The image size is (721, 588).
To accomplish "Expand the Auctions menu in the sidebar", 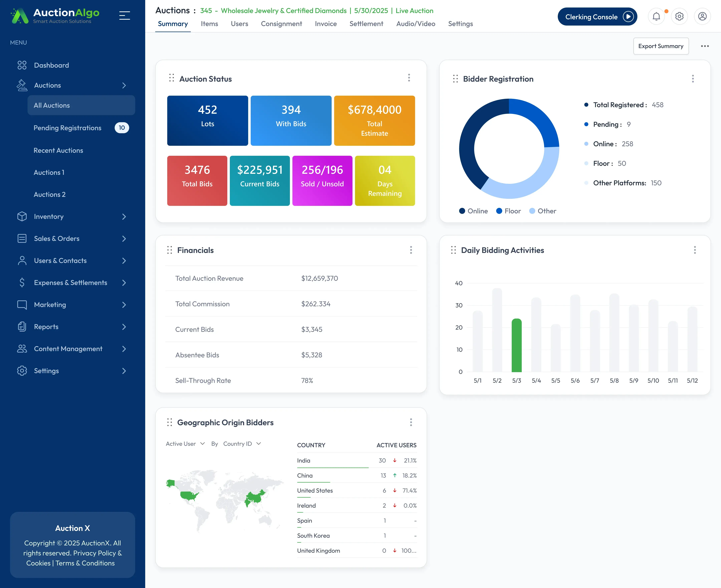I will click(124, 85).
